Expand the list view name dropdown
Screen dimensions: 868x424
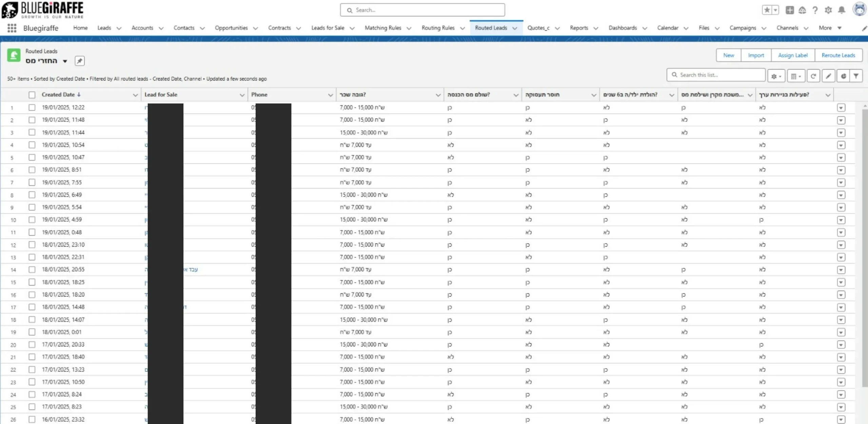click(65, 61)
